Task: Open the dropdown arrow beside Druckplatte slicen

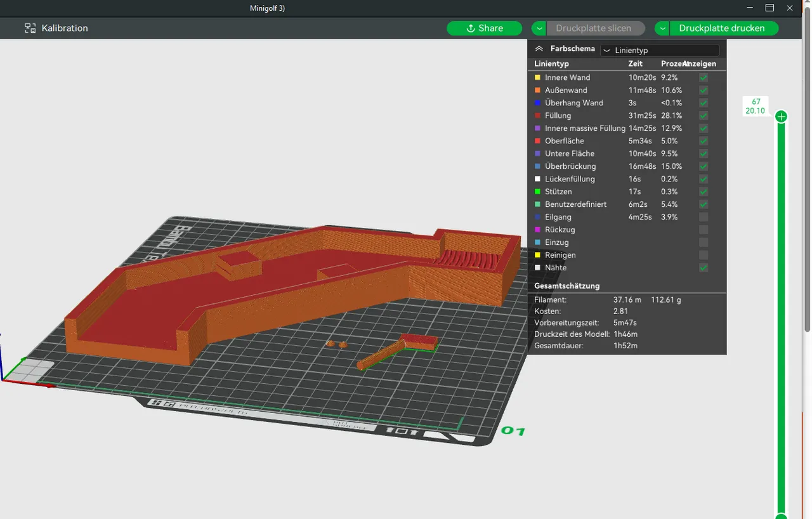Action: [539, 28]
